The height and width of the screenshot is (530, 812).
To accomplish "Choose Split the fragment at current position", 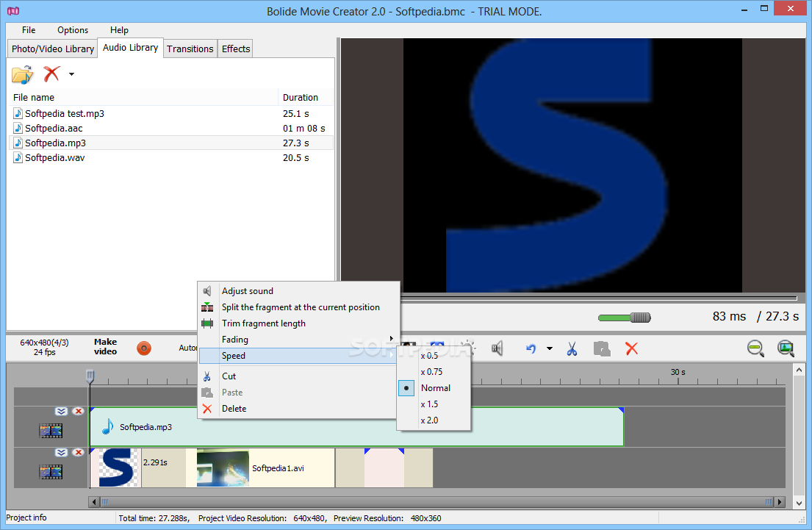I will point(299,307).
